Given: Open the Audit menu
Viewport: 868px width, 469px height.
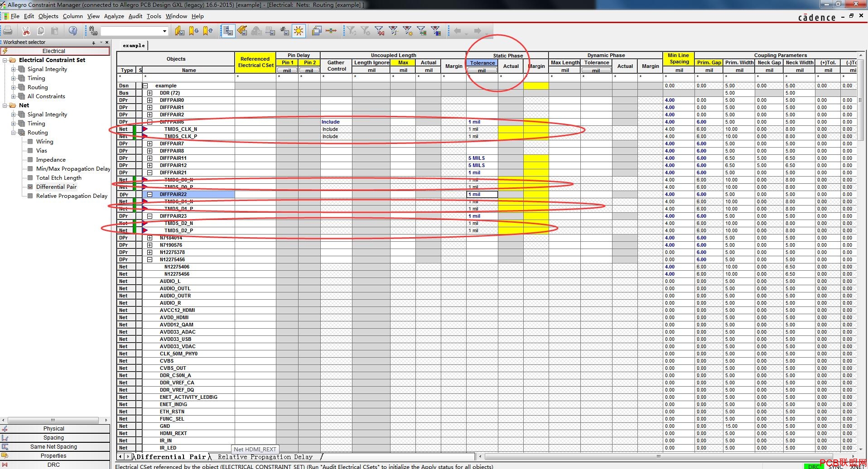Looking at the screenshot, I should point(135,16).
